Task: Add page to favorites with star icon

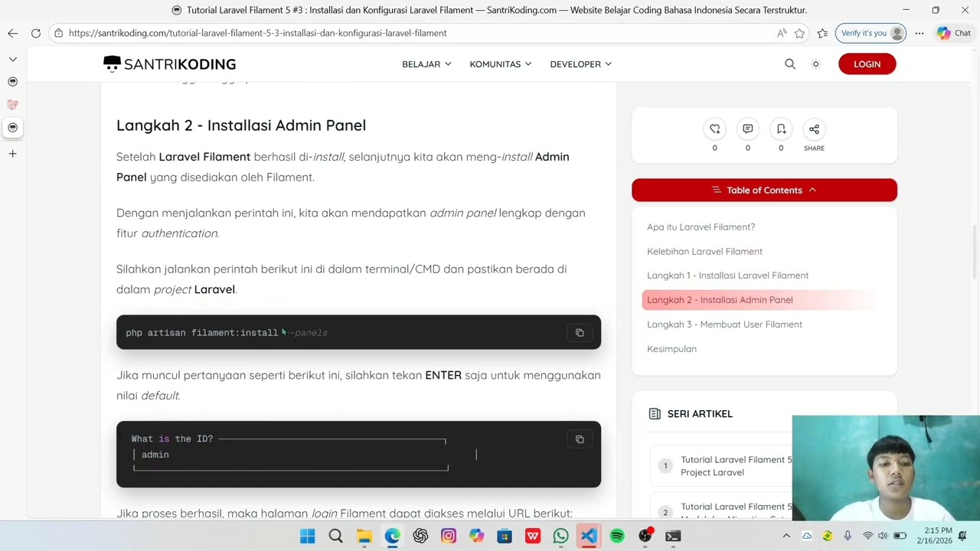Action: pyautogui.click(x=799, y=33)
